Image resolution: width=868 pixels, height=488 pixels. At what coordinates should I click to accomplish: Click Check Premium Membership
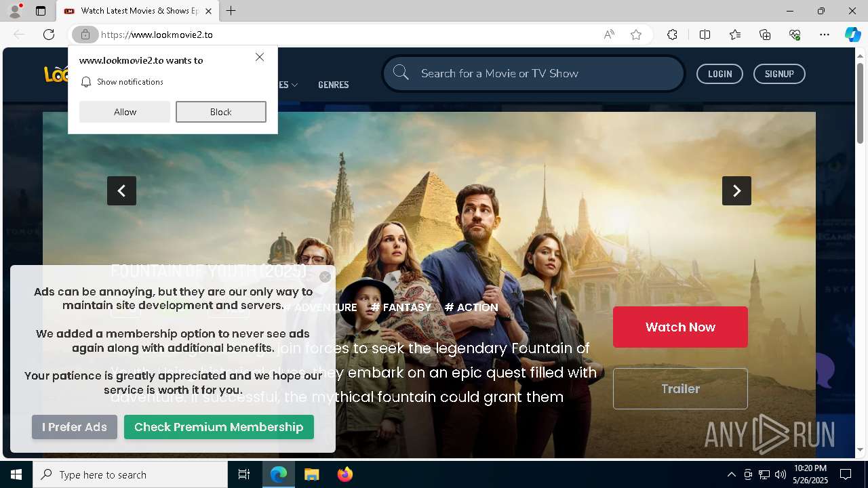tap(219, 427)
